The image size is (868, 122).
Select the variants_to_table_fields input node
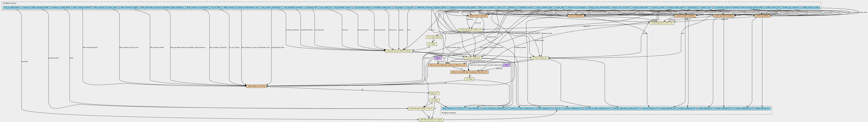click(x=61, y=7)
